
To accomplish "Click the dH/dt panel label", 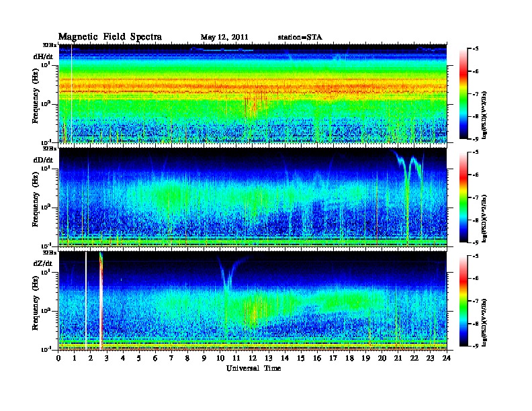I will (43, 56).
